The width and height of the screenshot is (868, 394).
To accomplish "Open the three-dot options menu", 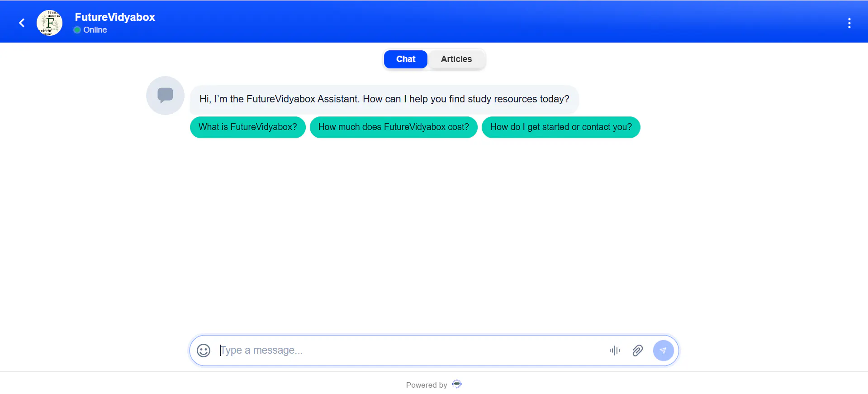I will click(x=849, y=23).
